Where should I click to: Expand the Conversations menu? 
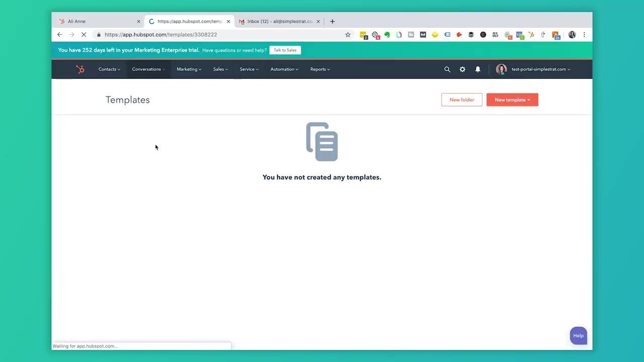point(148,69)
